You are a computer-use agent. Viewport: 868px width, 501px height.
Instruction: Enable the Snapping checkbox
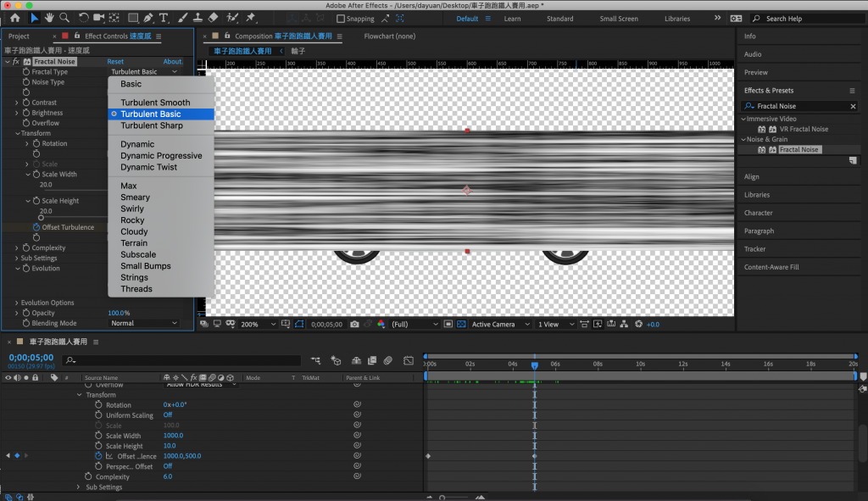[x=341, y=19]
